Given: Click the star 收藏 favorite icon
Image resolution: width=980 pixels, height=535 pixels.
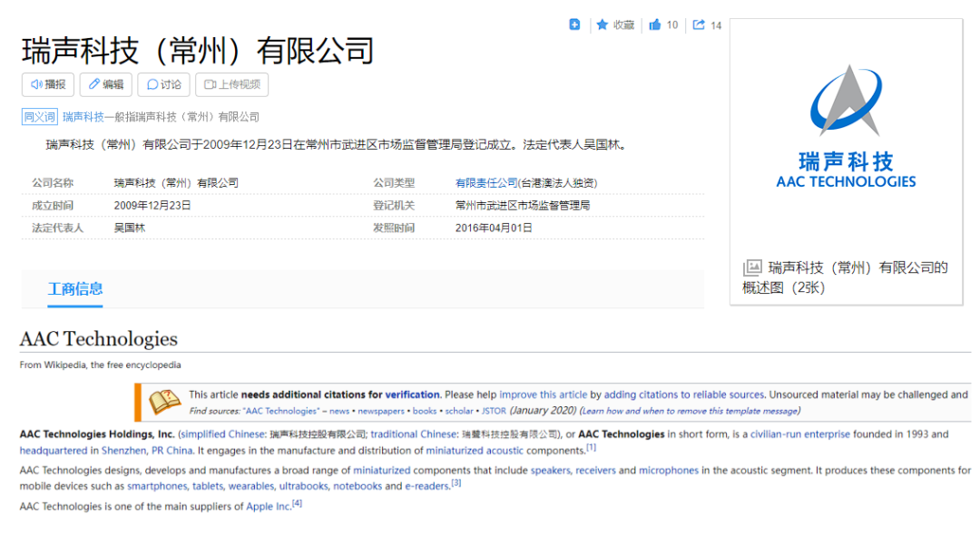Looking at the screenshot, I should pos(603,24).
